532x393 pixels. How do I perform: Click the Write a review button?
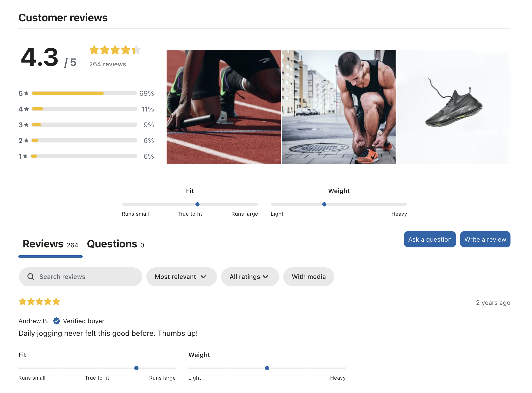pos(485,239)
